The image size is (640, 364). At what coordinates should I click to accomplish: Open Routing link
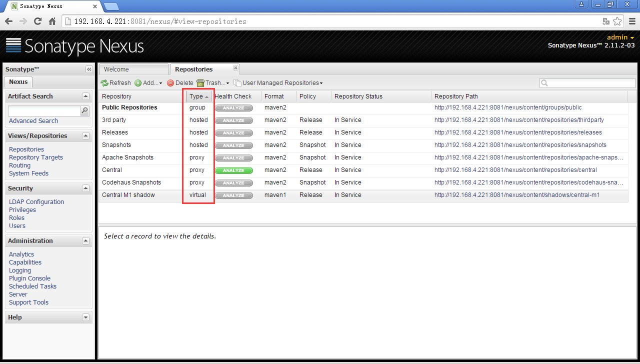[x=19, y=165]
